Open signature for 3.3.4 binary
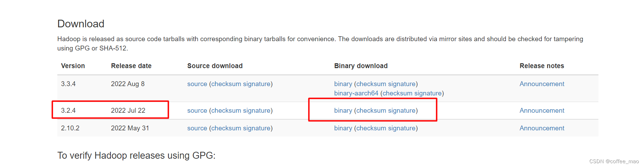This screenshot has width=644, height=167. click(x=402, y=84)
